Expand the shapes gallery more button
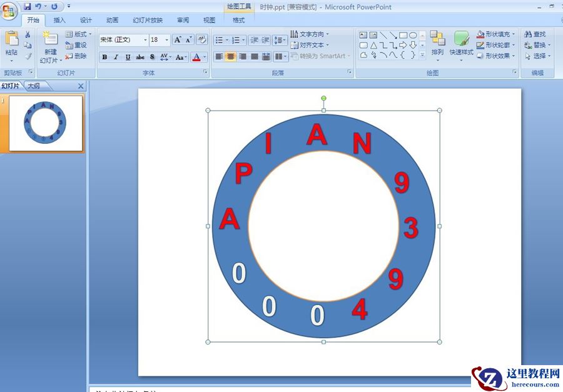This screenshot has width=563, height=392. pos(423,55)
